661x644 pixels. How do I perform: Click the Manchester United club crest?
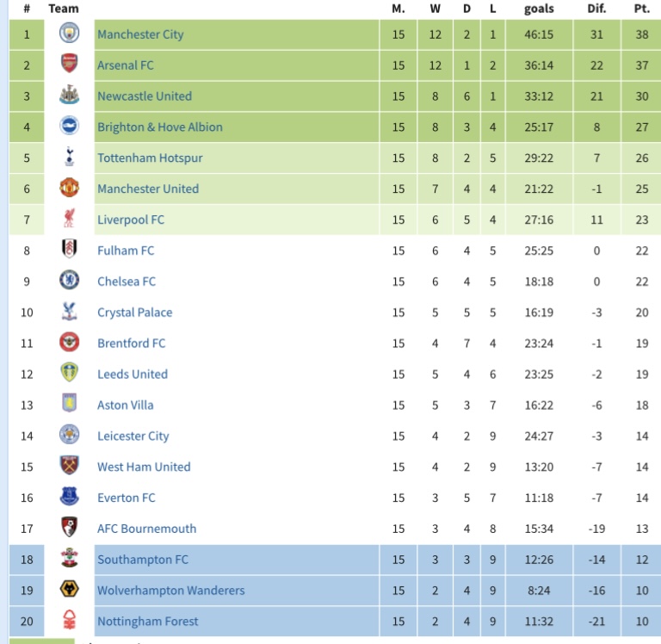(69, 189)
